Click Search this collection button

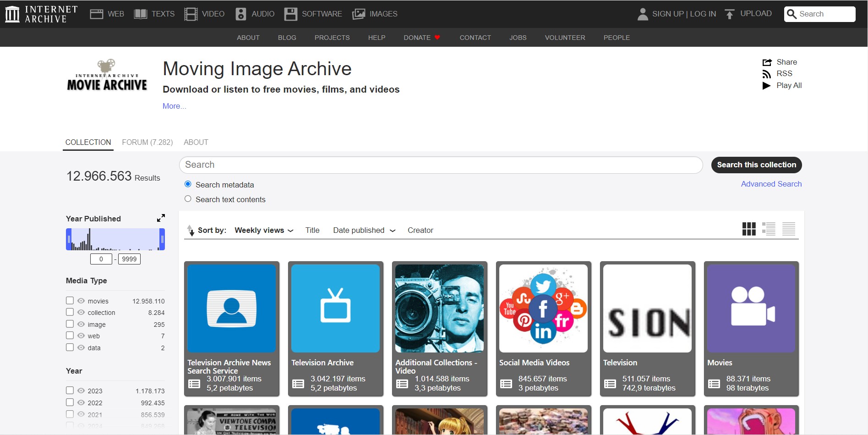click(757, 165)
